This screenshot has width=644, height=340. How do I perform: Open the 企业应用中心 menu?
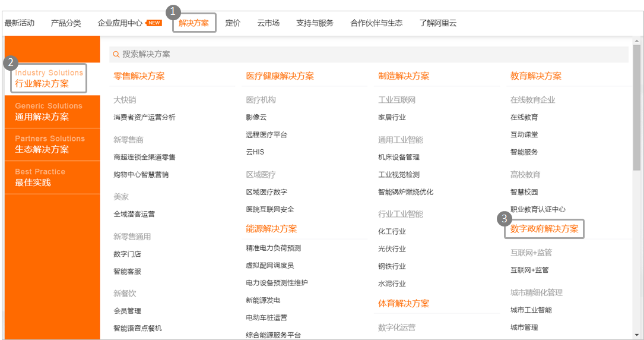point(120,23)
